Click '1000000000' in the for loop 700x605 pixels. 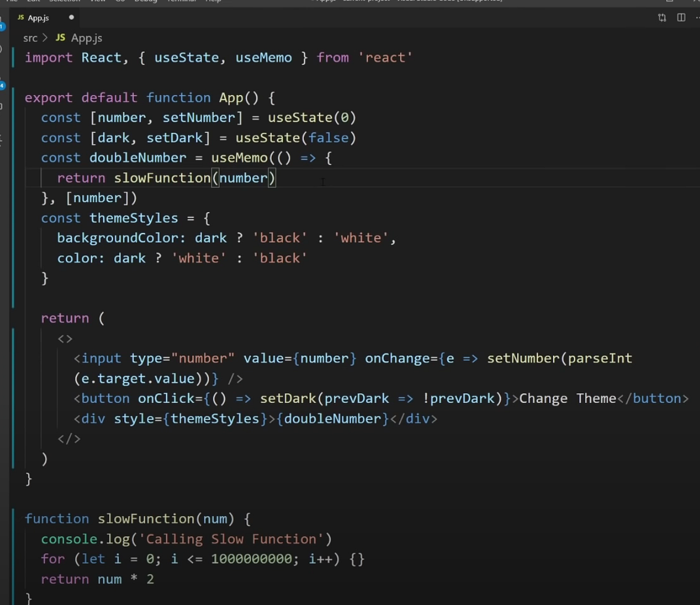251,559
